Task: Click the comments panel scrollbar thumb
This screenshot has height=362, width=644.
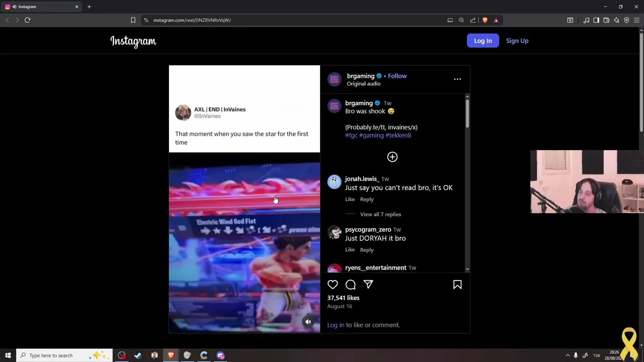Action: [467, 113]
